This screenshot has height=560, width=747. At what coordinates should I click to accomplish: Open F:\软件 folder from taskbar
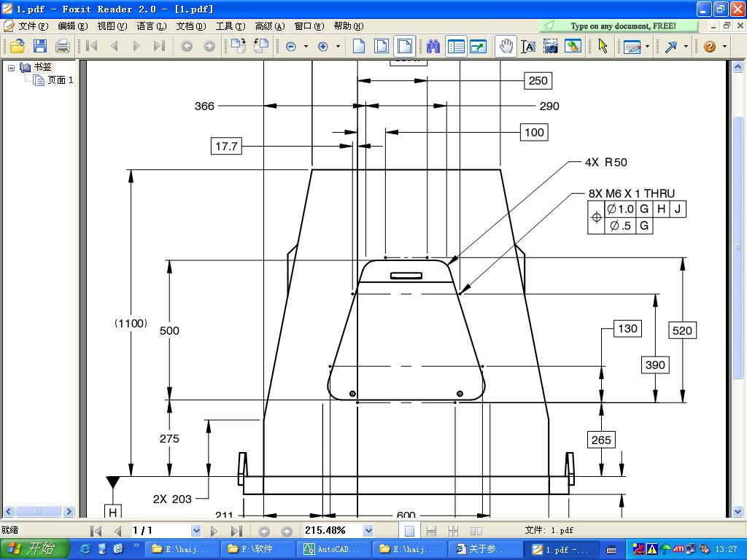(258, 549)
